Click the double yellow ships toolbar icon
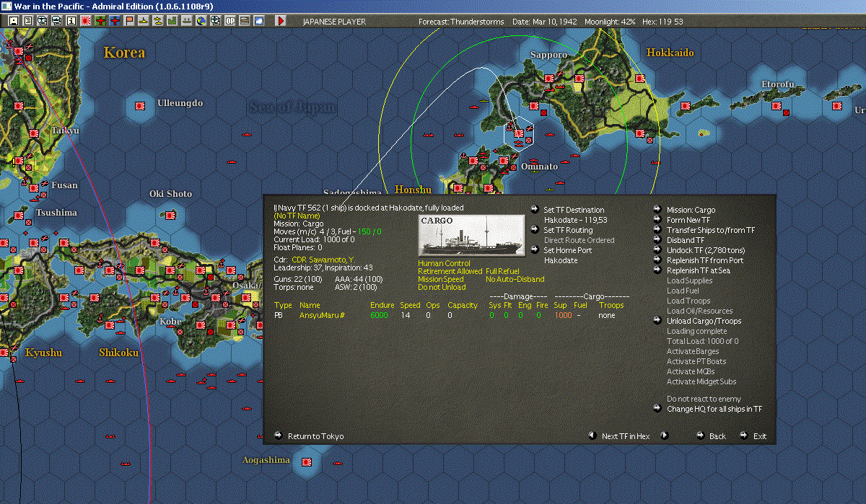 pyautogui.click(x=157, y=21)
